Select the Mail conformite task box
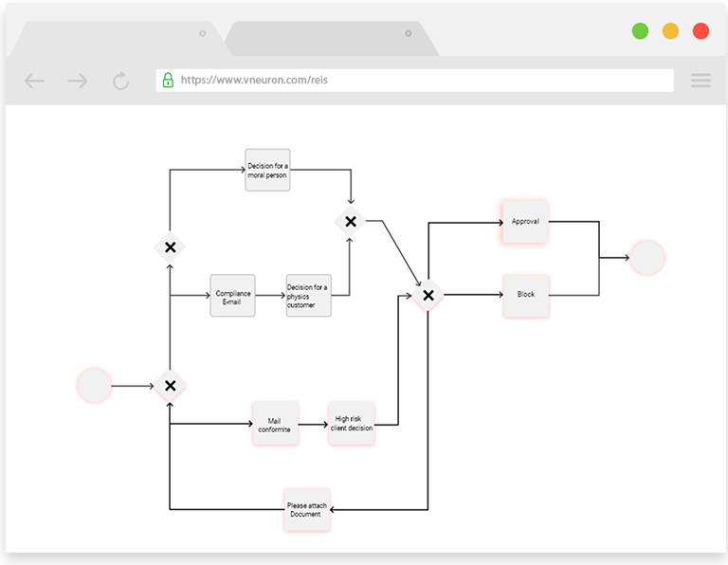 tap(275, 424)
